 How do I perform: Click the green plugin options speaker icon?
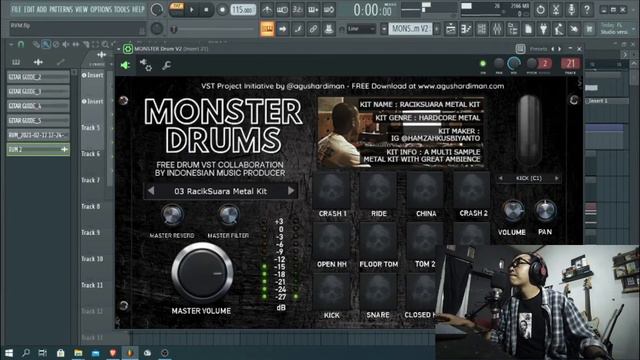click(125, 65)
